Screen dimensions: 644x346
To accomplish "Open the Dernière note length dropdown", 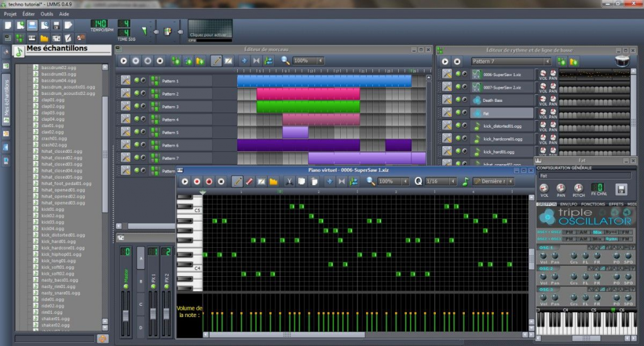I will (x=493, y=181).
